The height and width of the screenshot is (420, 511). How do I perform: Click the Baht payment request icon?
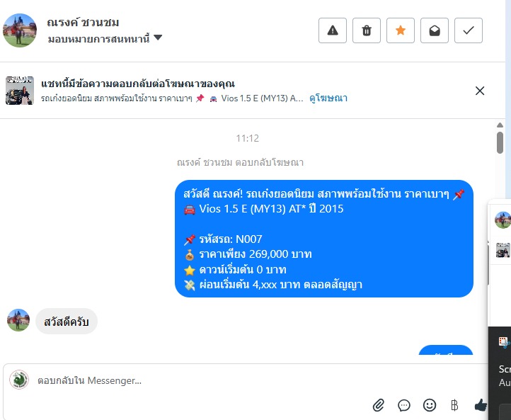point(454,405)
